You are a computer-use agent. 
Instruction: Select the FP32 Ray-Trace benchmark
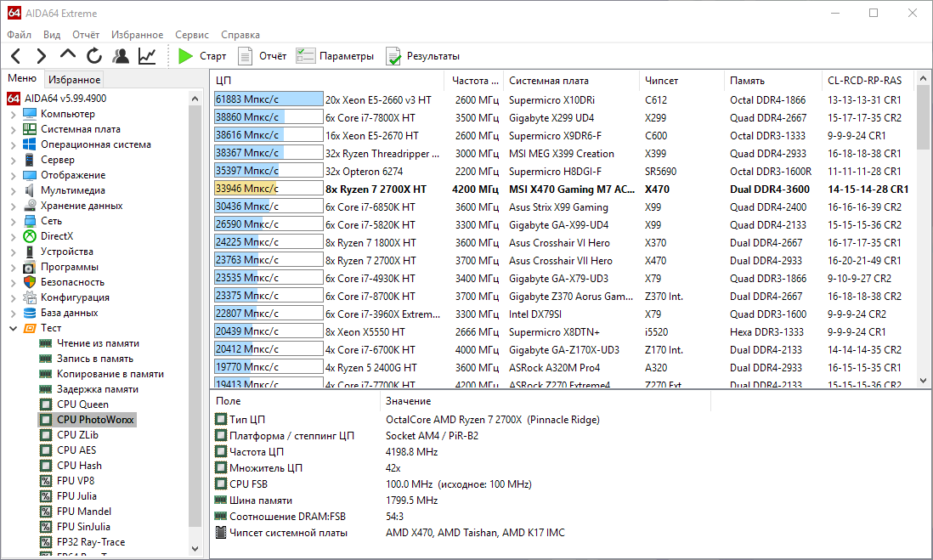(x=90, y=542)
